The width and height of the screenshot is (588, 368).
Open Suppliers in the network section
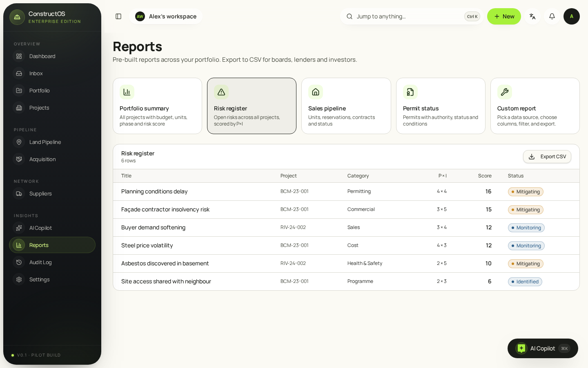[x=52, y=193]
